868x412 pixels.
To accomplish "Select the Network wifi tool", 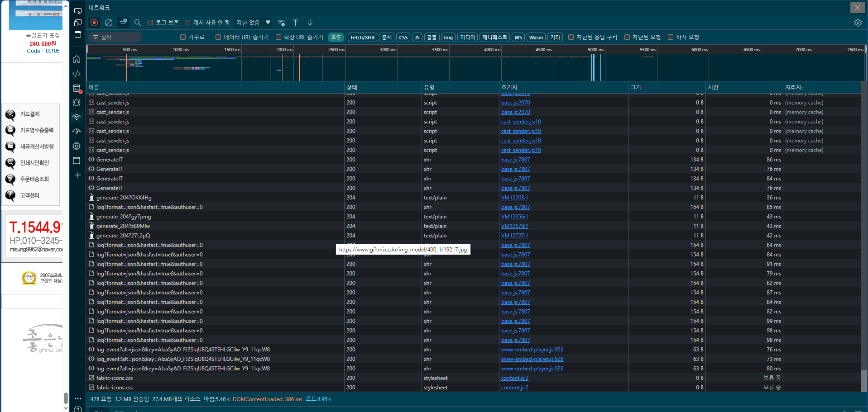I will click(77, 117).
